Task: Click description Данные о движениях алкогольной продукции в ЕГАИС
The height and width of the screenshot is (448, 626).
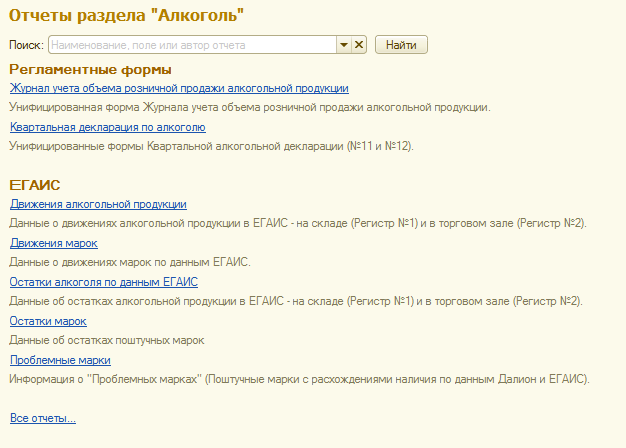Action: [298, 223]
